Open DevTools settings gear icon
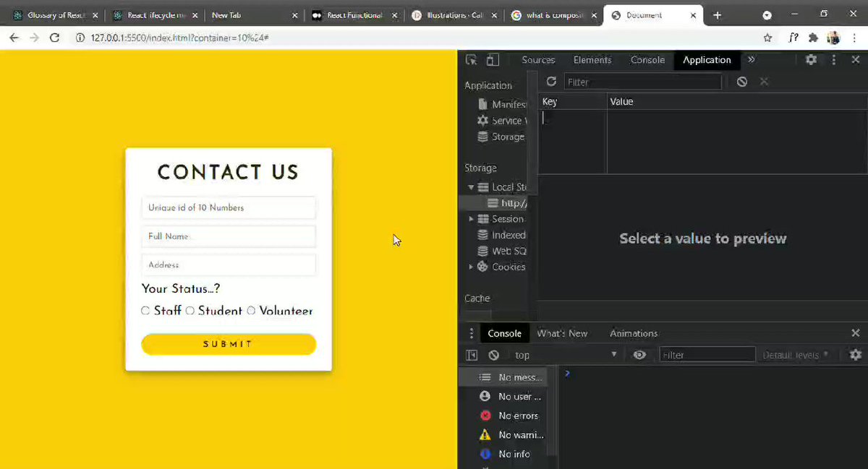 (x=811, y=60)
